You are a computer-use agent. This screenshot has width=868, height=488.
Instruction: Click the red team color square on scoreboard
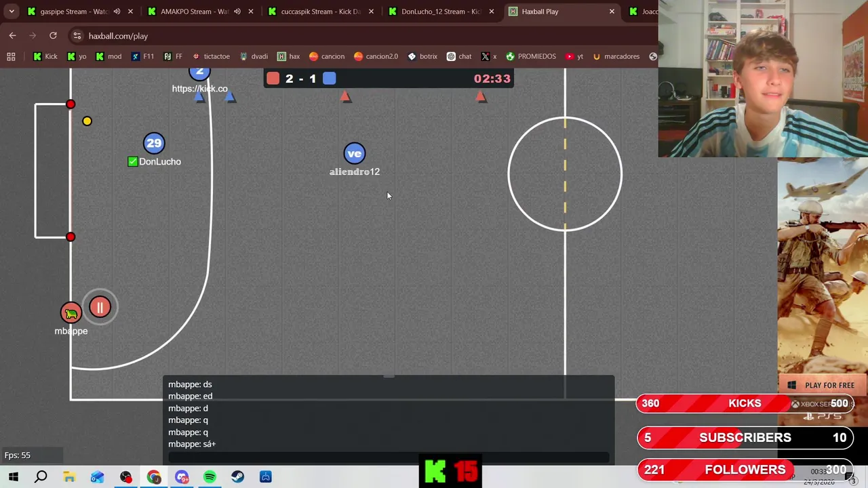pyautogui.click(x=273, y=79)
